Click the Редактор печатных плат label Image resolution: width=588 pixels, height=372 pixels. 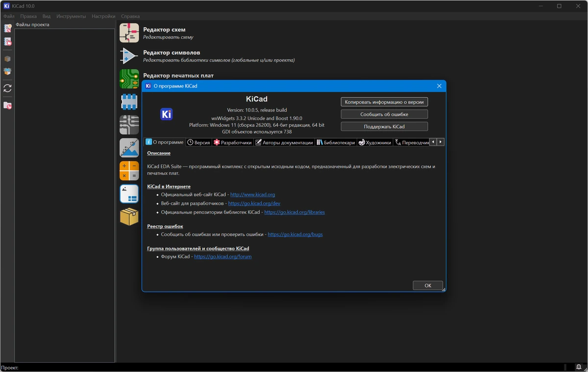pyautogui.click(x=178, y=75)
